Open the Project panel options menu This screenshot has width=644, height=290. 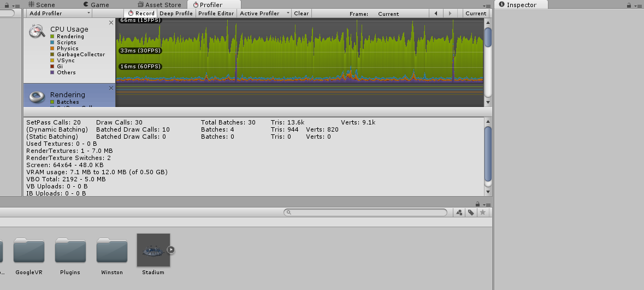point(487,205)
